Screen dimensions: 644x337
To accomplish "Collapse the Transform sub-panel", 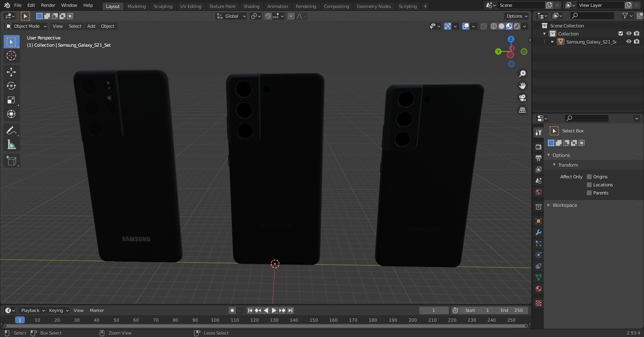I will 554,165.
